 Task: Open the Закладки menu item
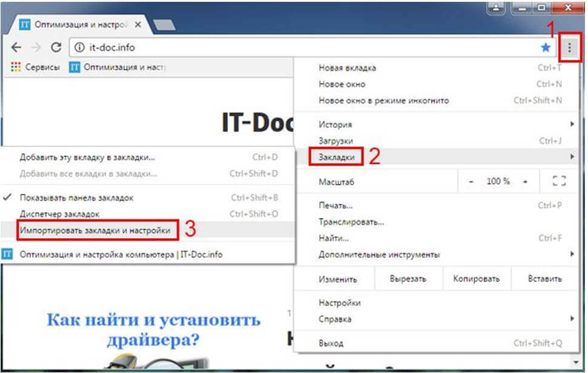tap(336, 157)
